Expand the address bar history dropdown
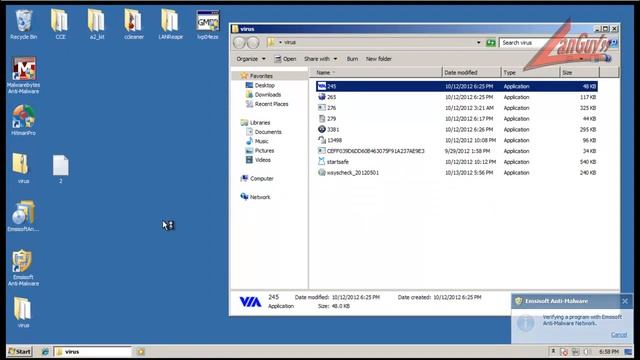Image resolution: width=640 pixels, height=360 pixels. pos(478,42)
